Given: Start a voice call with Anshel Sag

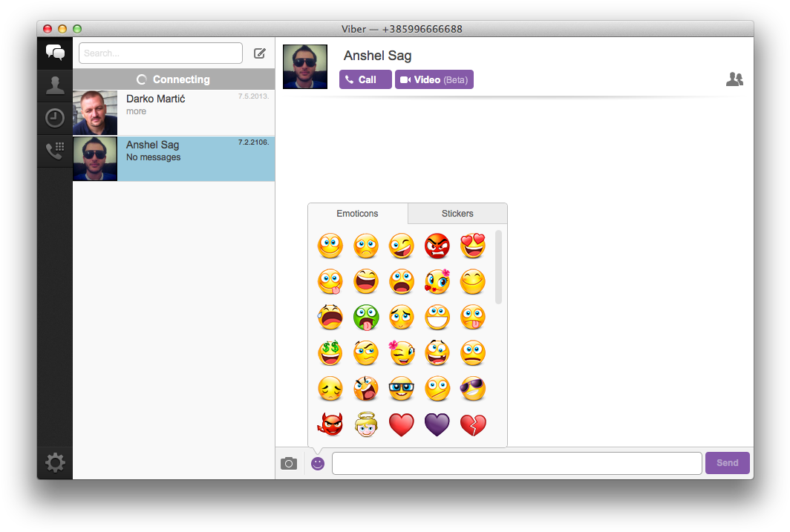Looking at the screenshot, I should click(x=365, y=79).
